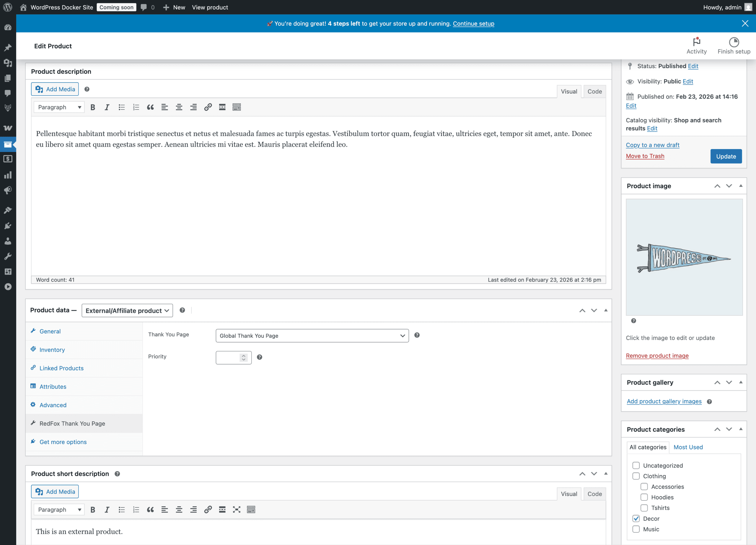Uncheck the Decor category
The width and height of the screenshot is (756, 545).
click(x=636, y=519)
